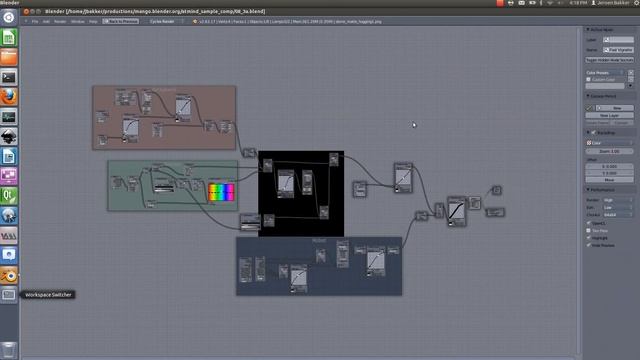Adjust the Backdrop Zoom slider
The width and height of the screenshot is (640, 360).
coord(610,151)
